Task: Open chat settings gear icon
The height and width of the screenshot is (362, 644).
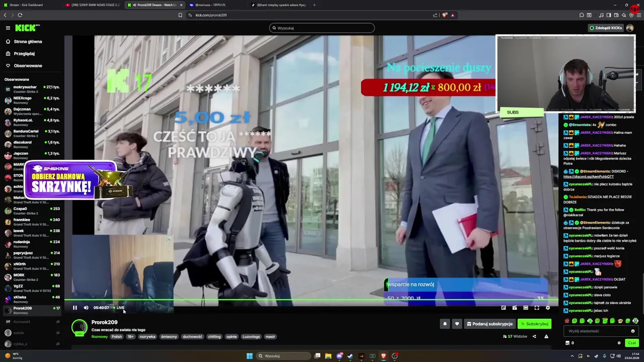Action: tap(619, 343)
